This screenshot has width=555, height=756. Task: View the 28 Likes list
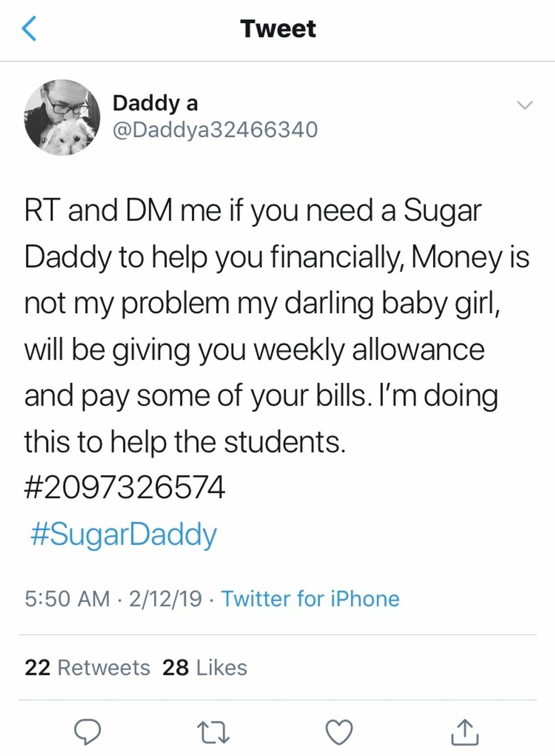click(x=204, y=668)
